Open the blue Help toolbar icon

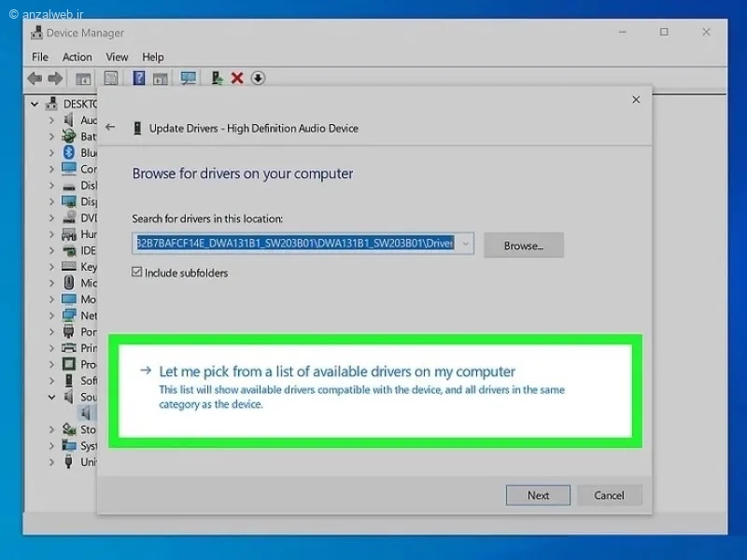[x=138, y=77]
